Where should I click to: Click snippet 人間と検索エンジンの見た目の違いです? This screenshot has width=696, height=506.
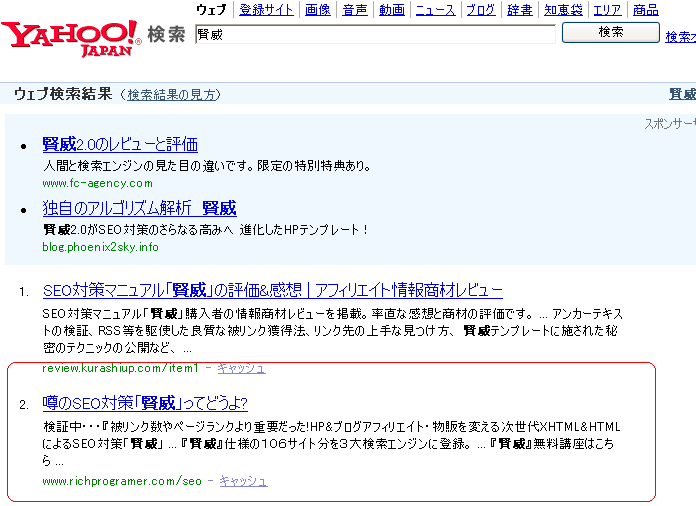[207, 166]
